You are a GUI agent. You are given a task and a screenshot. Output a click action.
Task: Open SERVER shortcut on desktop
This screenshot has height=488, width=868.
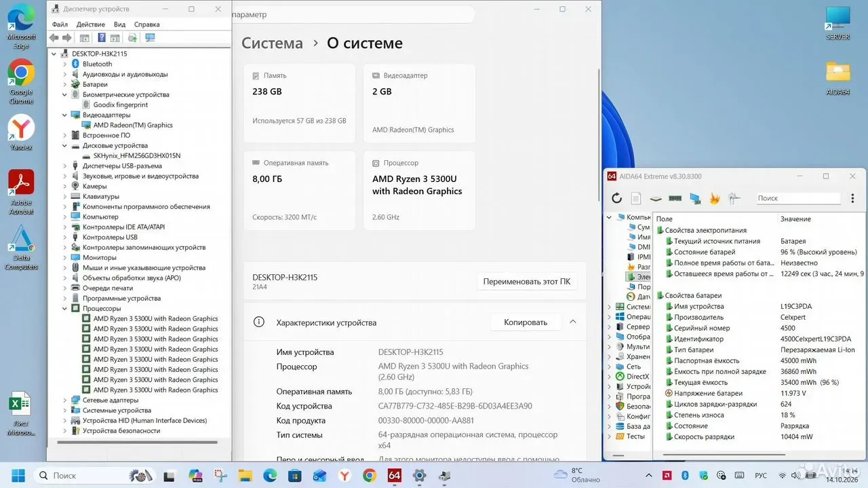click(838, 23)
